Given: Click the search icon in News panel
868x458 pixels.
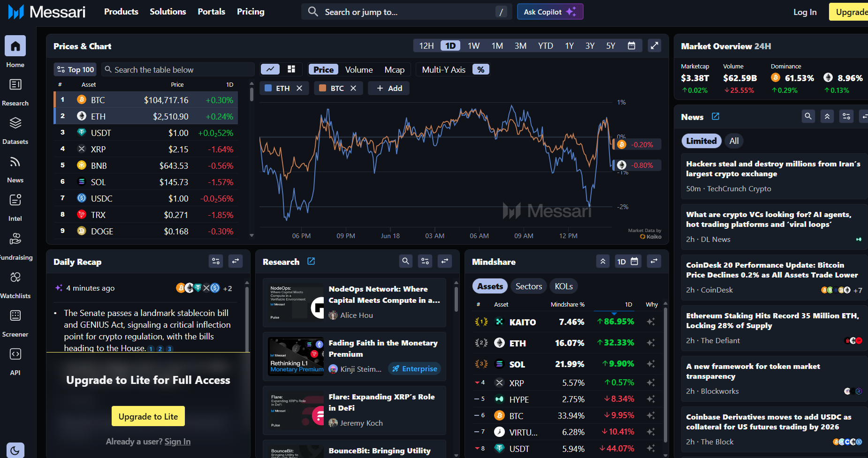Looking at the screenshot, I should [808, 116].
